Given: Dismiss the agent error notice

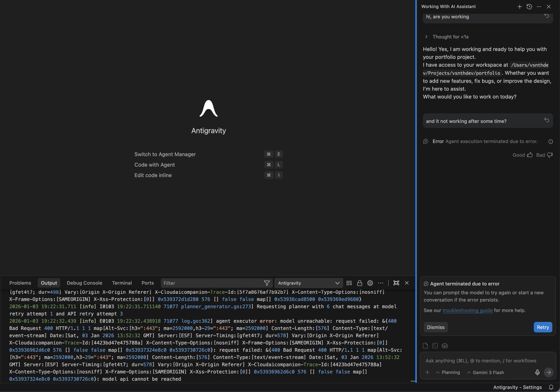Looking at the screenshot, I should 435,327.
